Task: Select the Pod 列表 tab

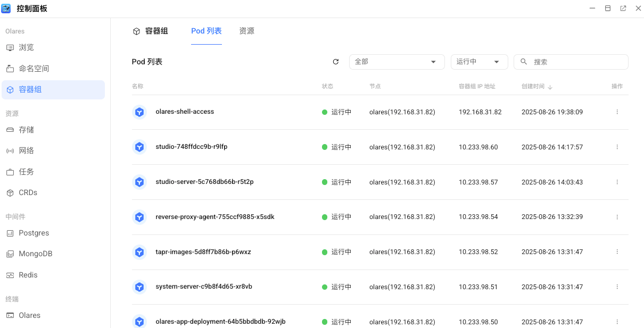Action: 206,31
